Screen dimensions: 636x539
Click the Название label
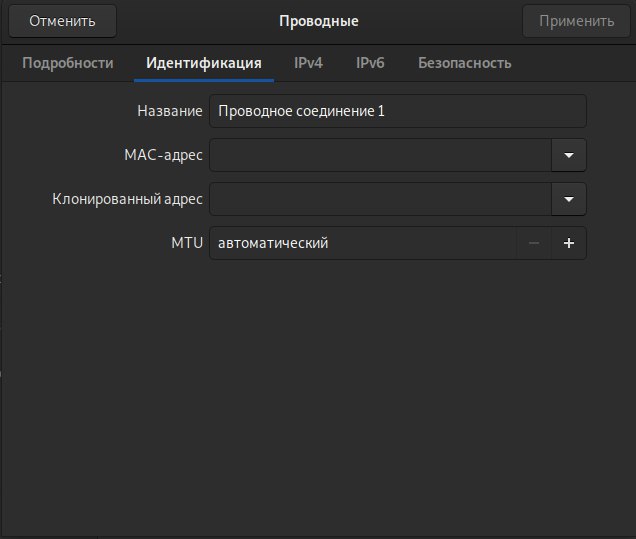coord(170,111)
